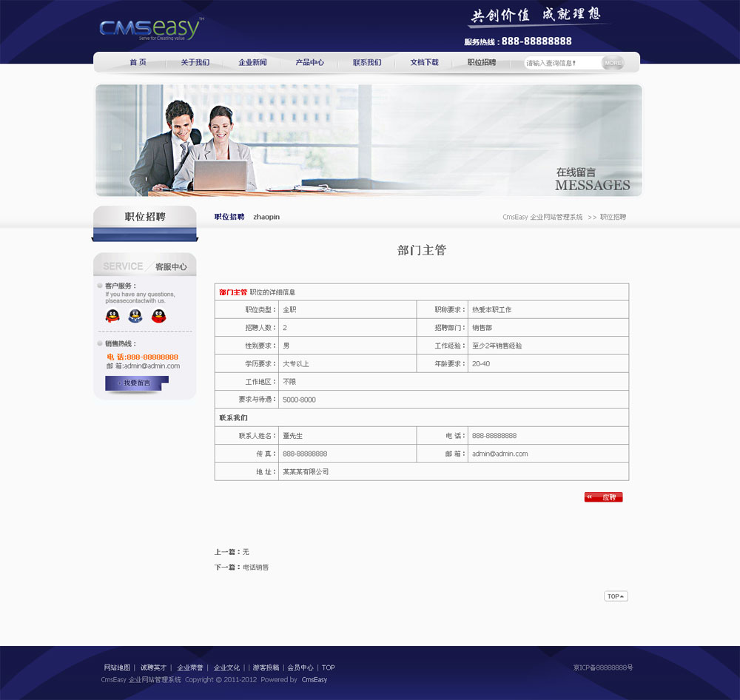
Task: Click the red 应聘 apply button
Action: pyautogui.click(x=603, y=497)
